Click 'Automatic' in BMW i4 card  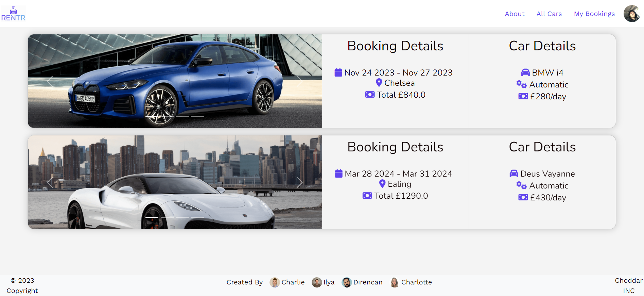point(549,84)
